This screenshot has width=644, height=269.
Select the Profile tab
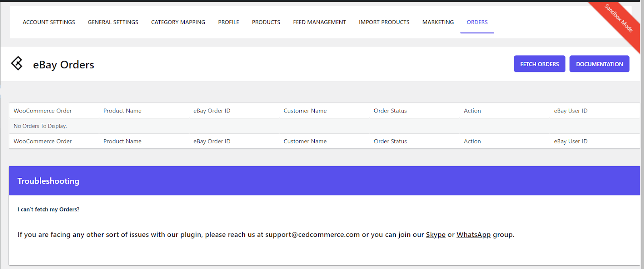coord(229,22)
